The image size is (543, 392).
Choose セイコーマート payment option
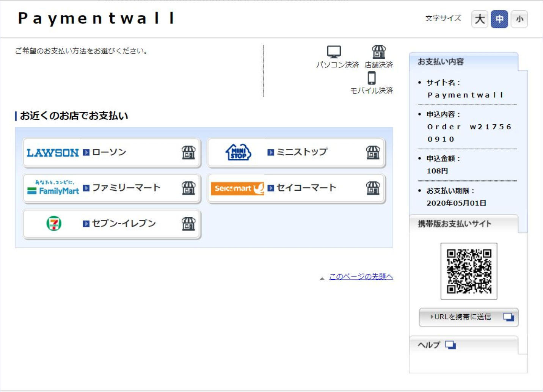pos(296,188)
